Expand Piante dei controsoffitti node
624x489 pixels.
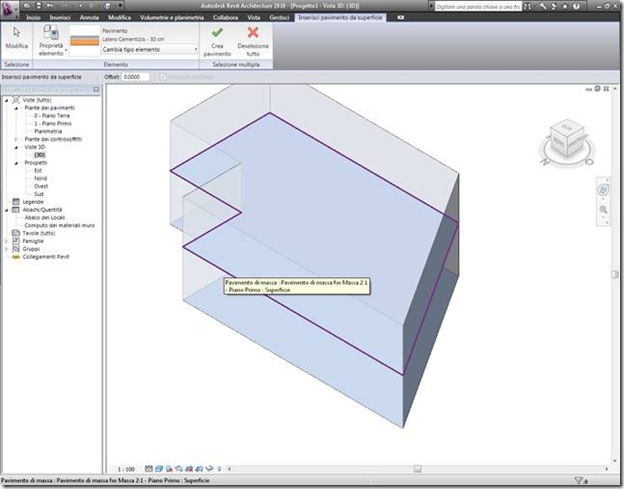point(16,139)
